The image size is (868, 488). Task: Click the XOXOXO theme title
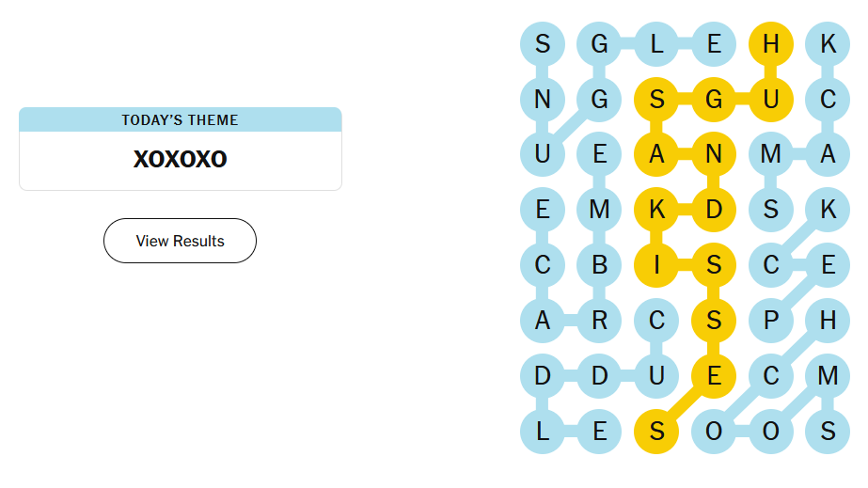(180, 159)
